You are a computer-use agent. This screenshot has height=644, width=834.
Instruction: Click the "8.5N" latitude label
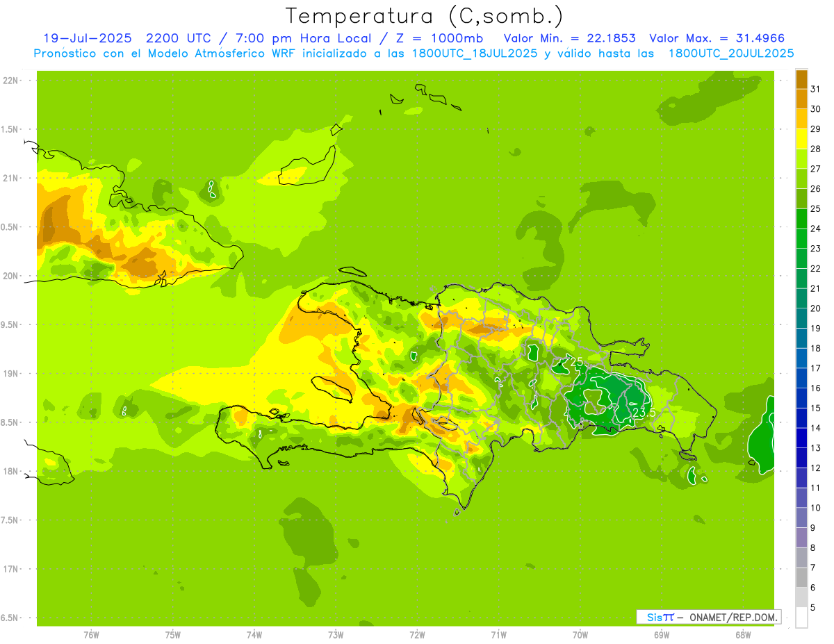10,422
